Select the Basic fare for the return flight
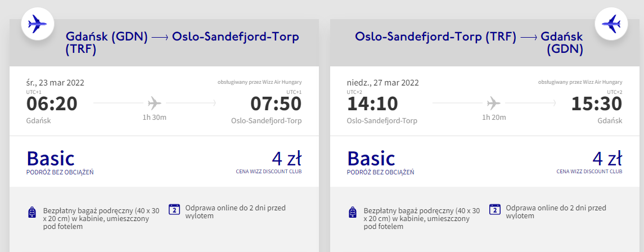Viewport: 644px width, 252px height. (371, 158)
